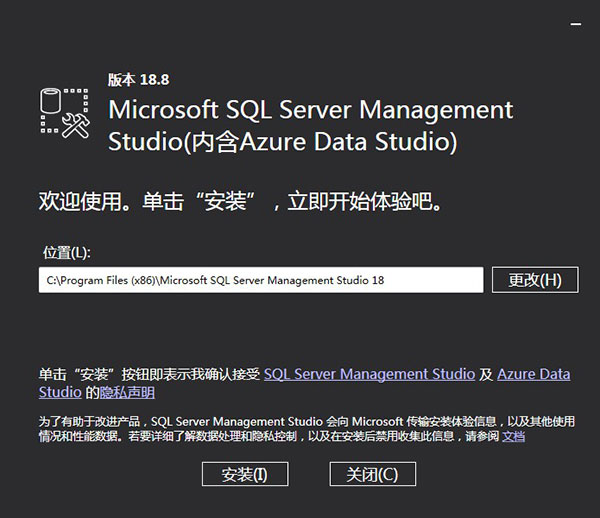The image size is (600, 518).
Task: Open the 文档 documentation link
Action: pos(513,436)
